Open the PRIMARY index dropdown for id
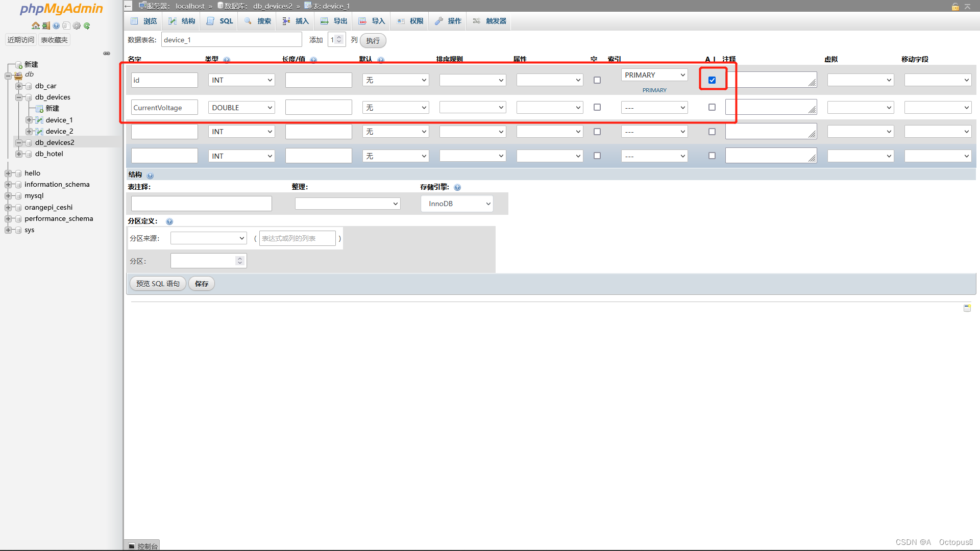This screenshot has height=551, width=980. point(654,75)
